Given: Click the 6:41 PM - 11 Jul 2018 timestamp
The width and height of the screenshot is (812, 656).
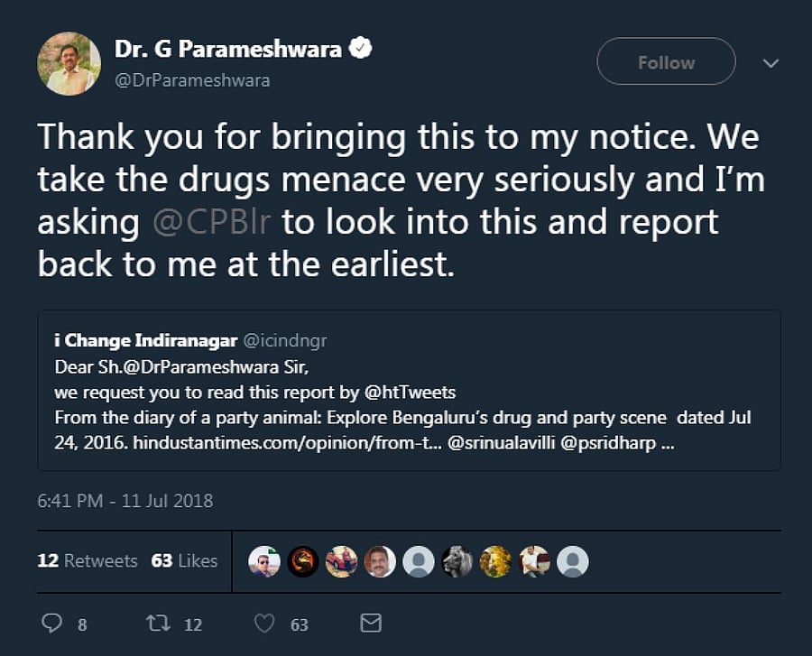Looking at the screenshot, I should pos(125,500).
